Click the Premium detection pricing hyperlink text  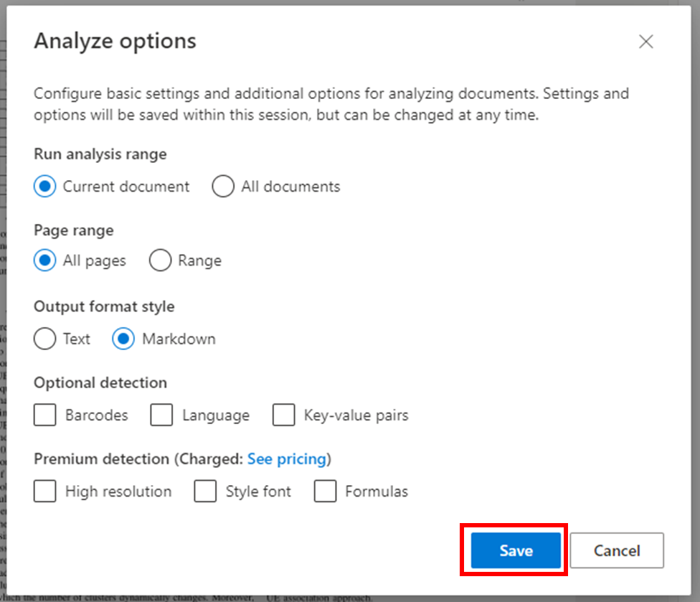287,458
